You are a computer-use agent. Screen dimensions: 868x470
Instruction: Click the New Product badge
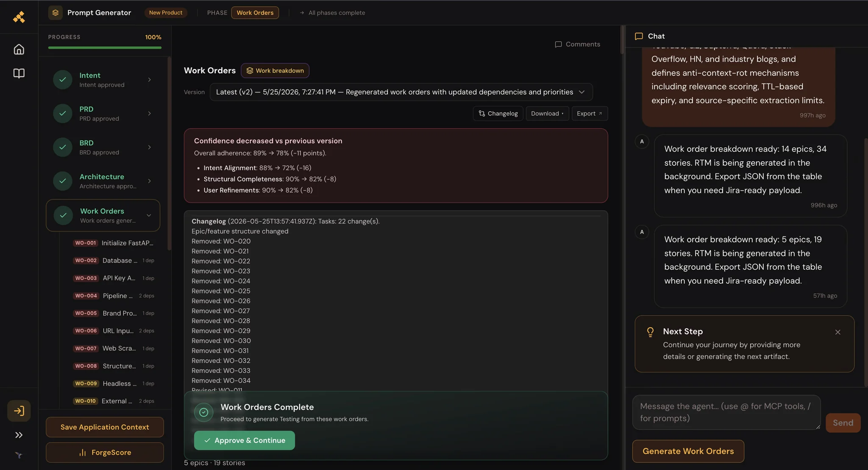coord(166,13)
